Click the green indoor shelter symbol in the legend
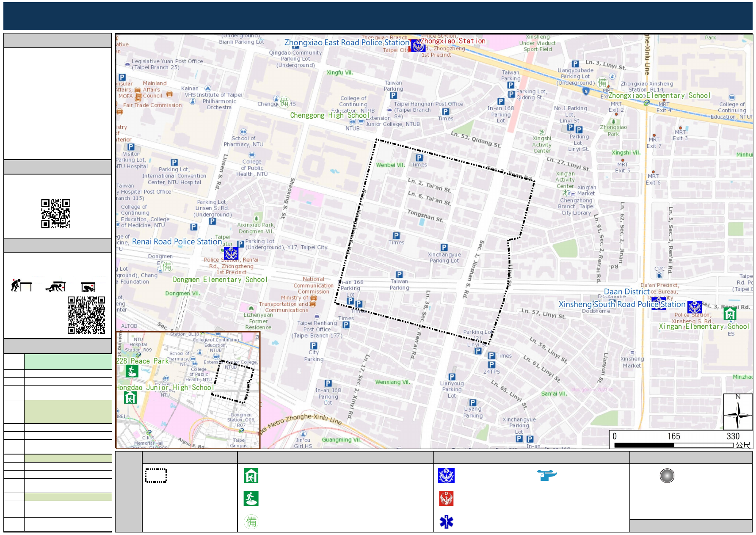The width and height of the screenshot is (756, 535). (x=251, y=476)
